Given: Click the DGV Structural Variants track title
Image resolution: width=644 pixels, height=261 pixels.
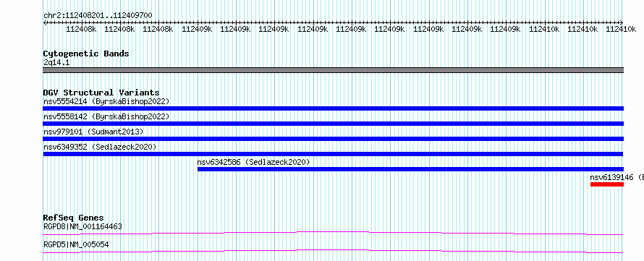Looking at the screenshot, I should (x=101, y=93).
